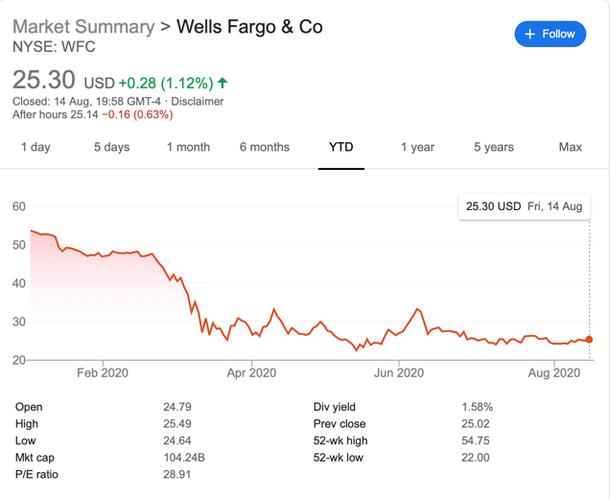Switch to the 5 days tab
Image resolution: width=610 pixels, height=500 pixels.
pyautogui.click(x=112, y=147)
